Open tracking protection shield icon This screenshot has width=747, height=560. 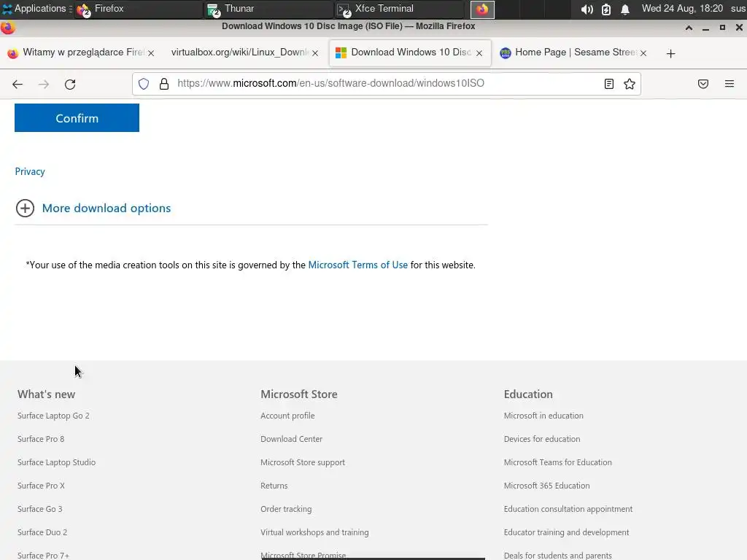144,84
